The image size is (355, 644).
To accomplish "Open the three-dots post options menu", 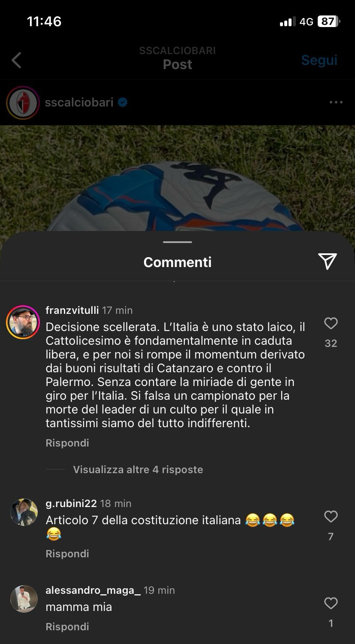I will (336, 102).
